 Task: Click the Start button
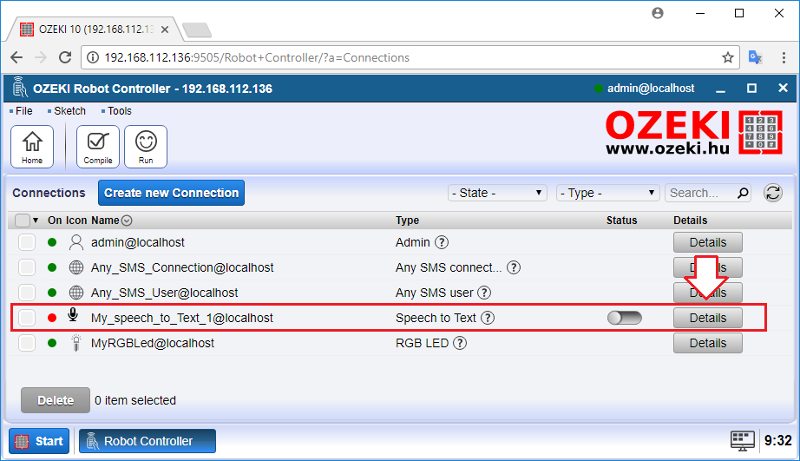click(39, 441)
